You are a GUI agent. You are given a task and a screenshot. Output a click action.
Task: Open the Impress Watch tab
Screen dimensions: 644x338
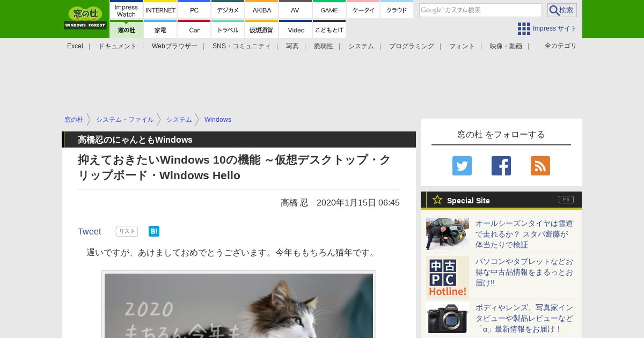[126, 10]
